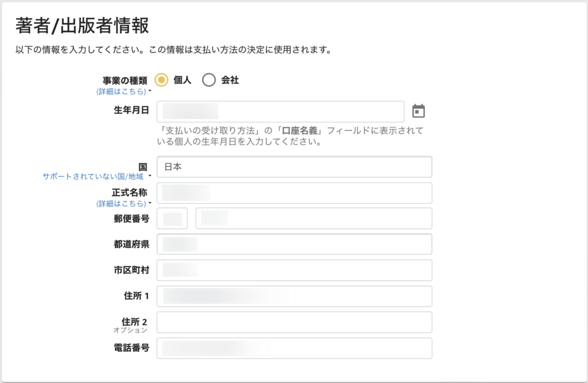Focus the second wider 郵便番号 box
The width and height of the screenshot is (588, 383).
[314, 219]
